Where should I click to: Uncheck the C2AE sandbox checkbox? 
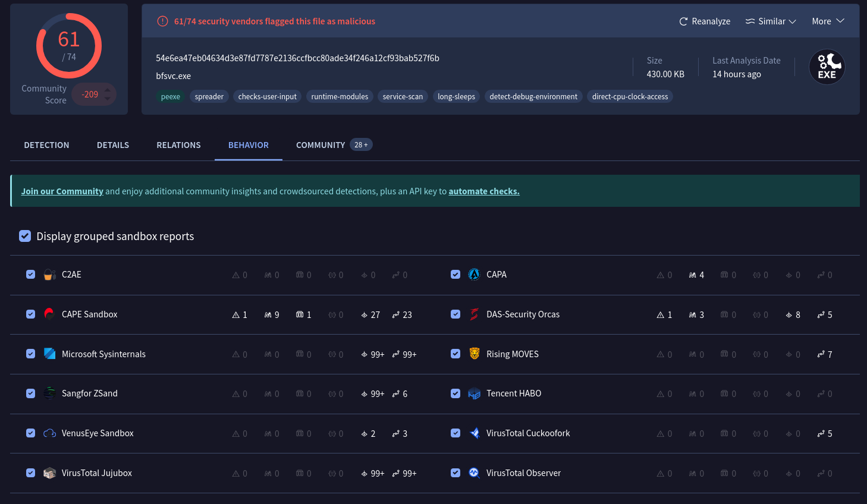tap(30, 275)
